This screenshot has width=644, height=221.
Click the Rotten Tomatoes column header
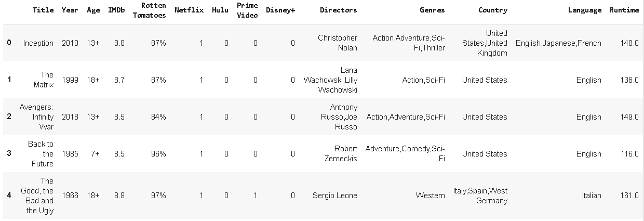[x=149, y=10]
